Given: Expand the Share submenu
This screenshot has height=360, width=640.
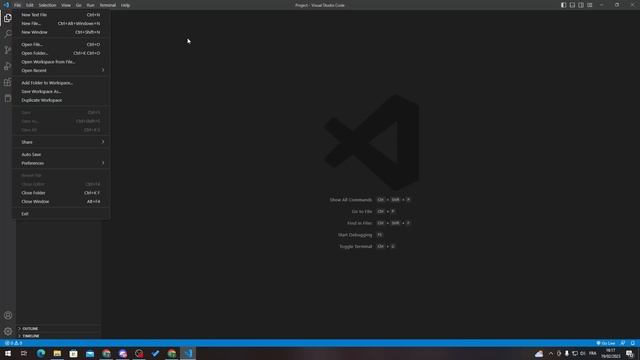Looking at the screenshot, I should pyautogui.click(x=61, y=142).
